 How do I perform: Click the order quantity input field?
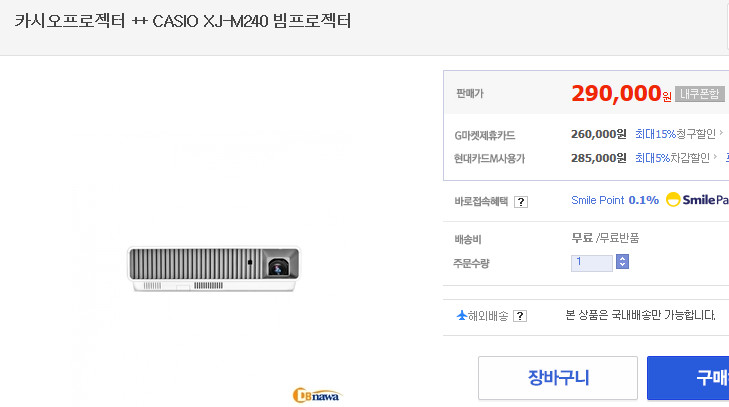[x=591, y=263]
